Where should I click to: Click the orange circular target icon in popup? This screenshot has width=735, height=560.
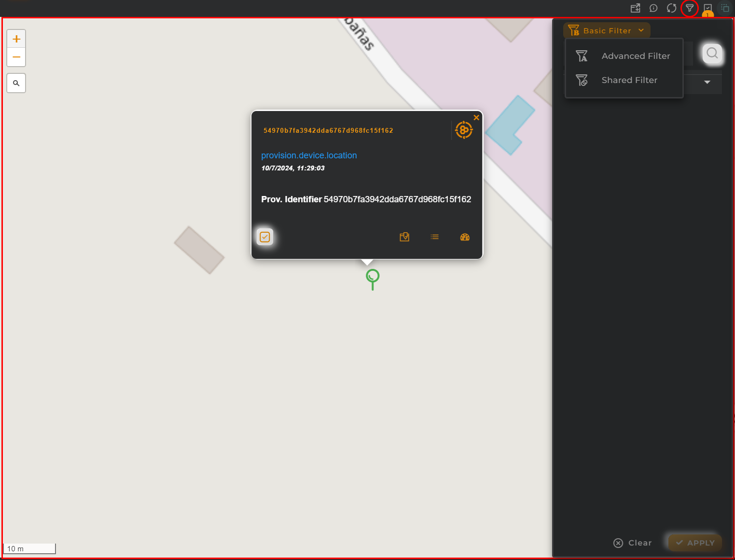click(464, 130)
